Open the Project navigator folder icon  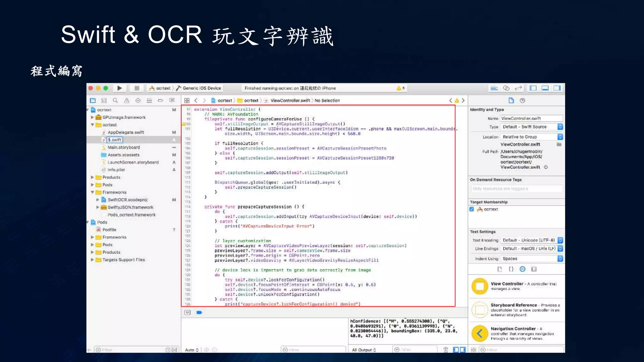pyautogui.click(x=93, y=101)
